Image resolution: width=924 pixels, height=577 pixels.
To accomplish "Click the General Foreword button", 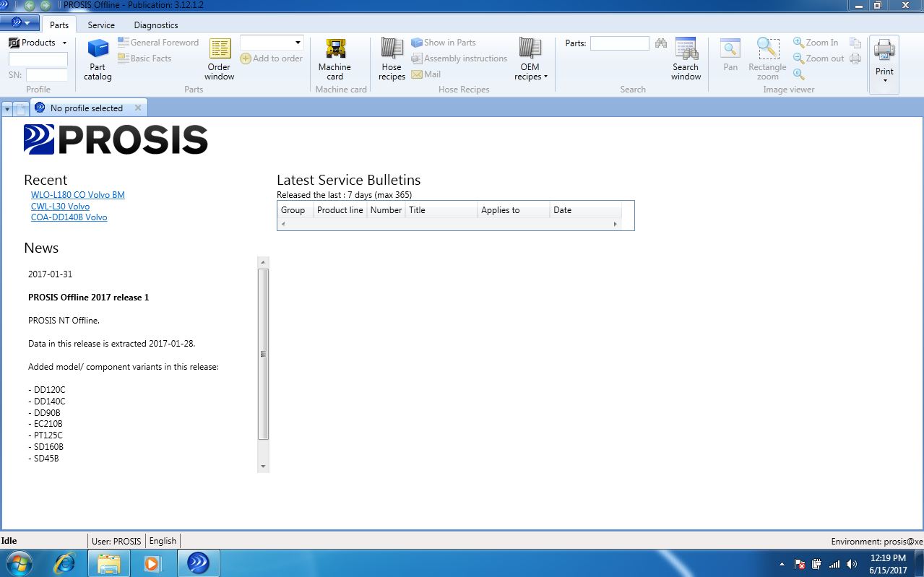I will [x=158, y=43].
